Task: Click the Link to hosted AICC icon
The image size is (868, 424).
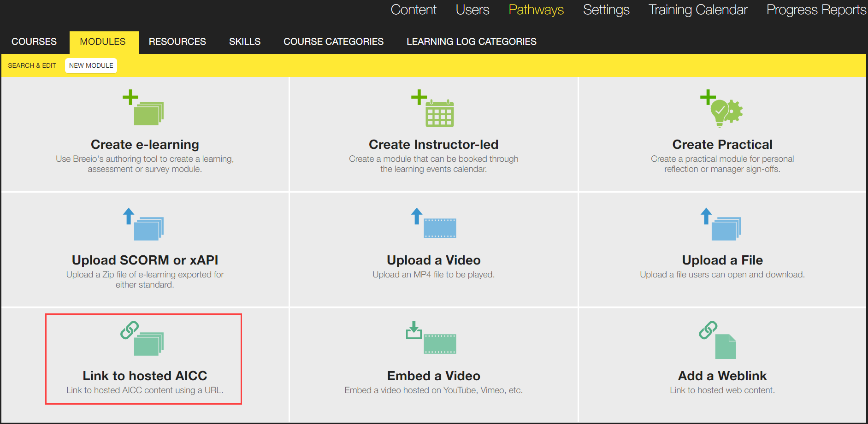Action: click(x=142, y=339)
